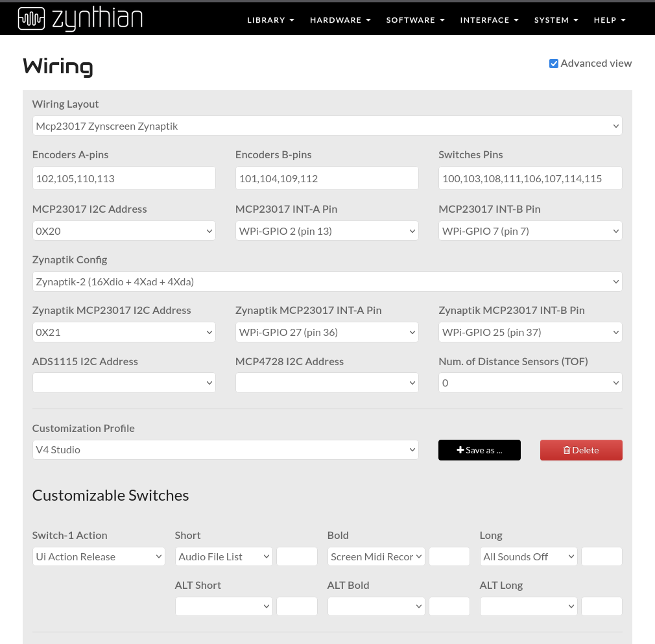Open the Interface menu
Image resolution: width=655 pixels, height=644 pixels.
tap(489, 20)
